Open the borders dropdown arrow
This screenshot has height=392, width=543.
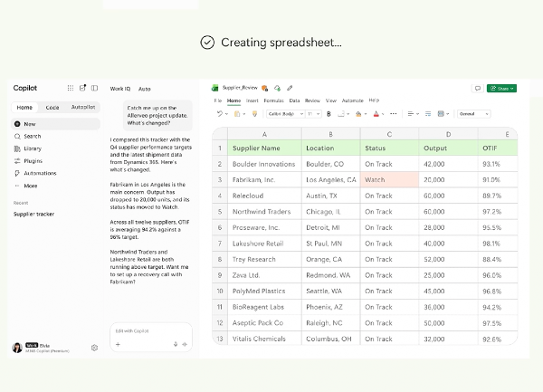coord(348,114)
